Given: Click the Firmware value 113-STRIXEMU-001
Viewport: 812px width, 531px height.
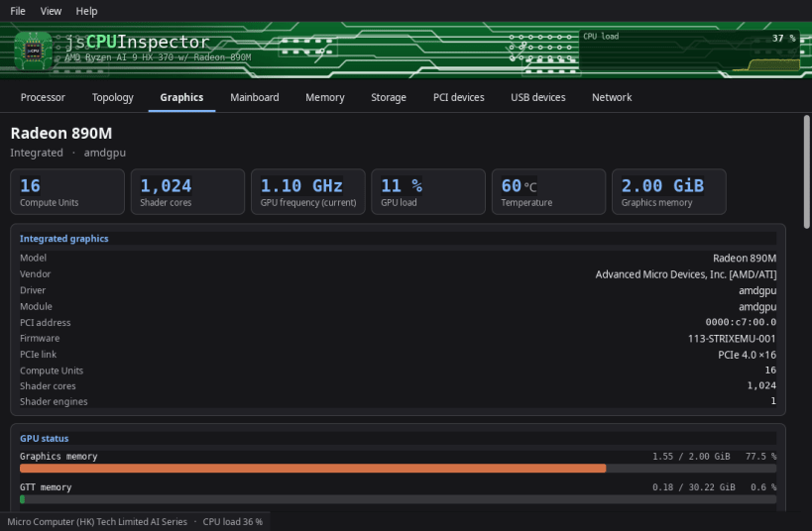Looking at the screenshot, I should click(x=732, y=339).
